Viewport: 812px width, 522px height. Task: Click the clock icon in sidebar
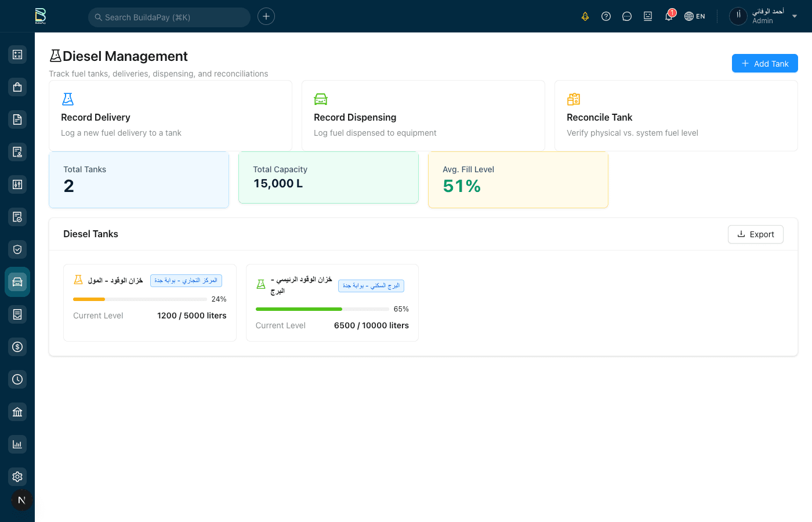tap(17, 379)
